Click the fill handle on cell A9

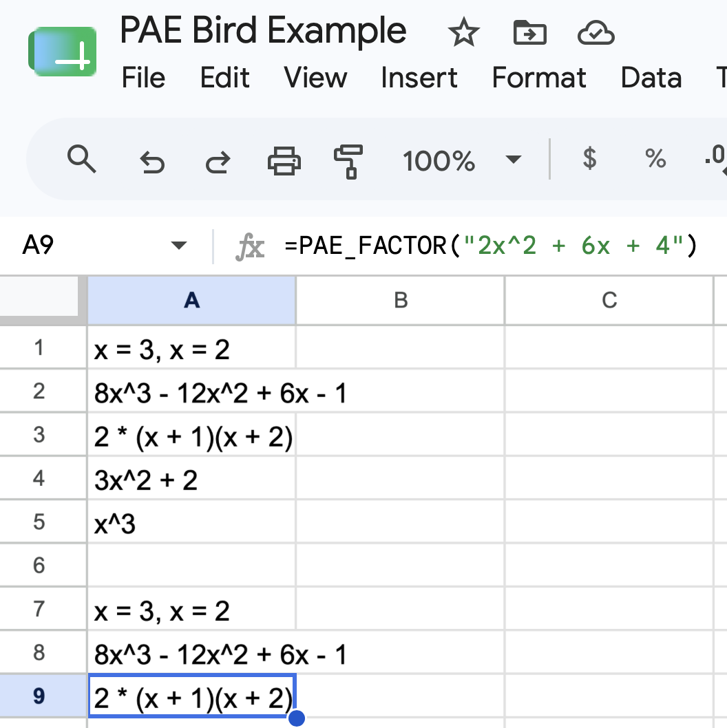[x=296, y=718]
